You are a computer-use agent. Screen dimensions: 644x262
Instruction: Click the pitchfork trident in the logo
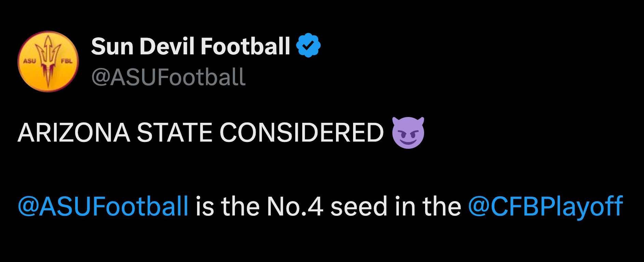48,61
